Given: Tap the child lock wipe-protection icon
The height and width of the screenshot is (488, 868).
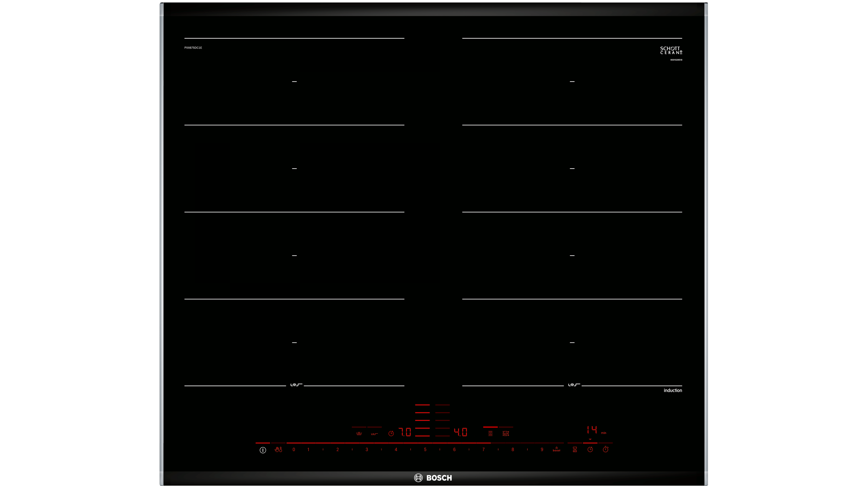Looking at the screenshot, I should pyautogui.click(x=278, y=449).
